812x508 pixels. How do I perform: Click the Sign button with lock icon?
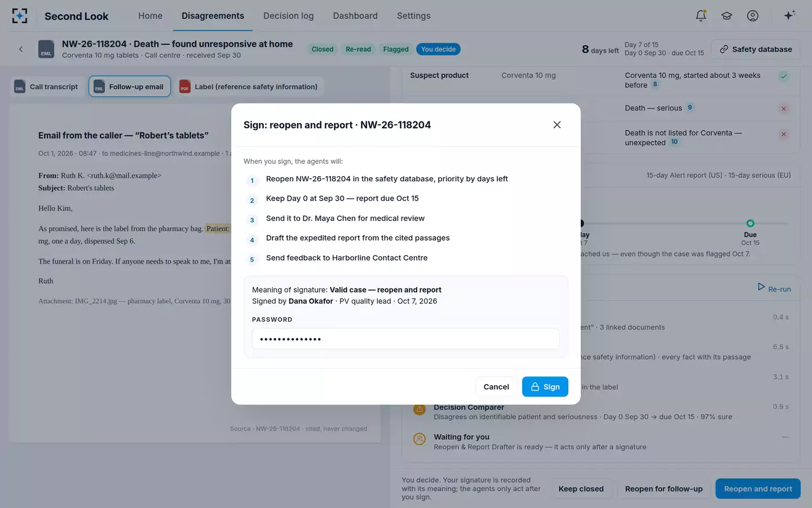point(545,387)
